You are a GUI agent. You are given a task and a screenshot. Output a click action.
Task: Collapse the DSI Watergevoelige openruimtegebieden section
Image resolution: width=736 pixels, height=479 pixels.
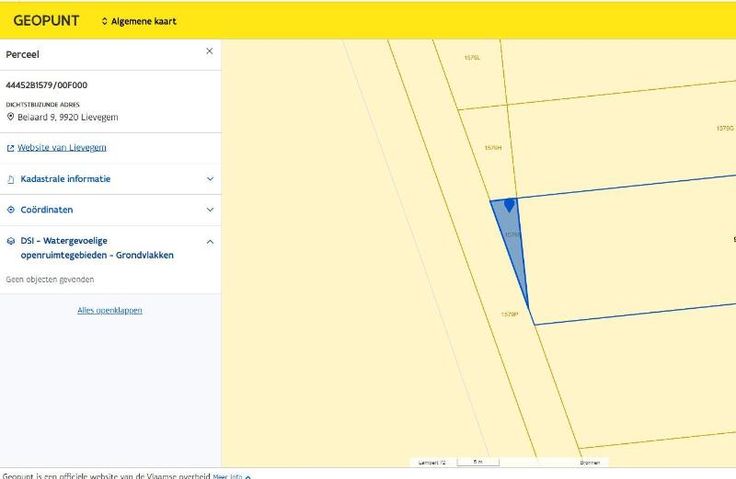tap(210, 241)
